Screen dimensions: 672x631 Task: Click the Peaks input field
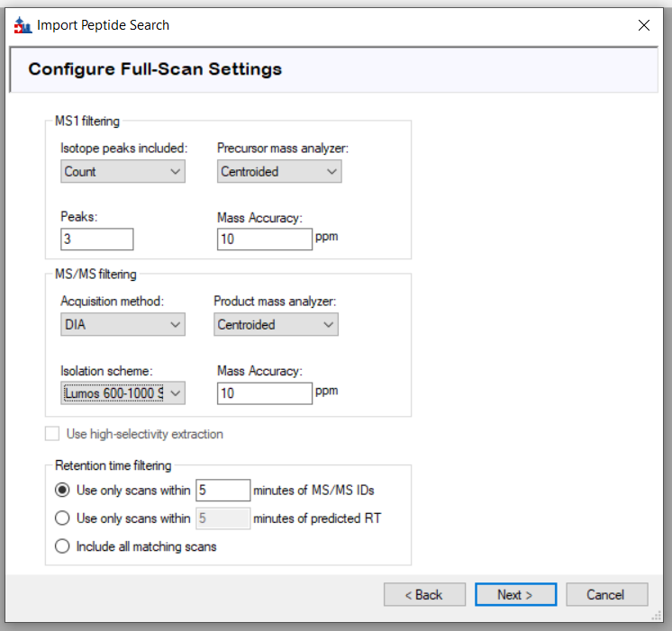click(97, 239)
